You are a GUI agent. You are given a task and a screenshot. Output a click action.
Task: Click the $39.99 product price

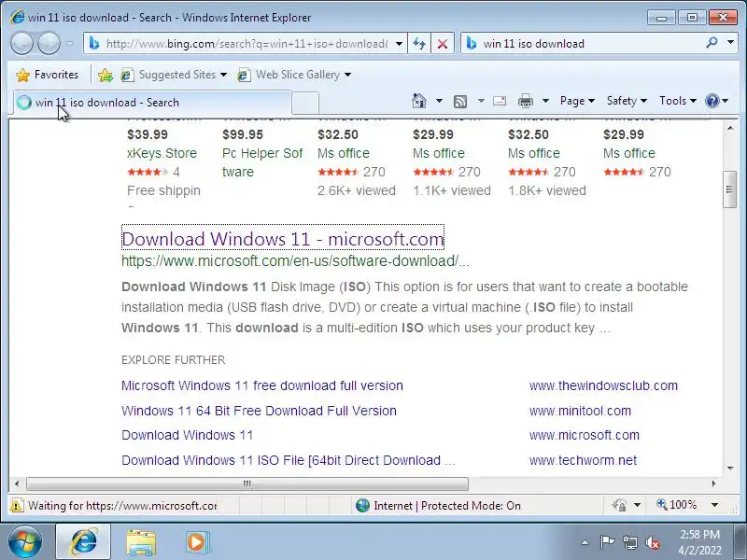(x=148, y=134)
